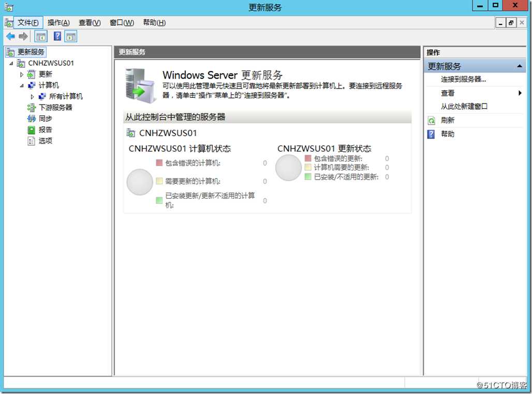Open the 帮助(H) menu

[x=154, y=23]
